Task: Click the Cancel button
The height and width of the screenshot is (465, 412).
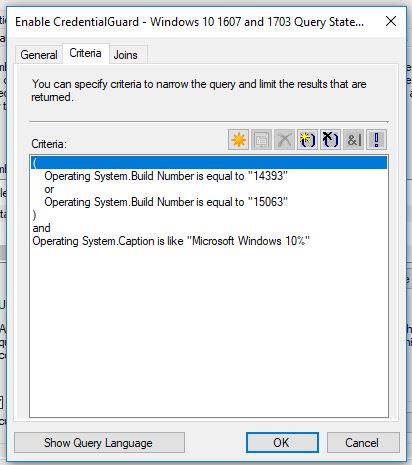Action: click(363, 443)
